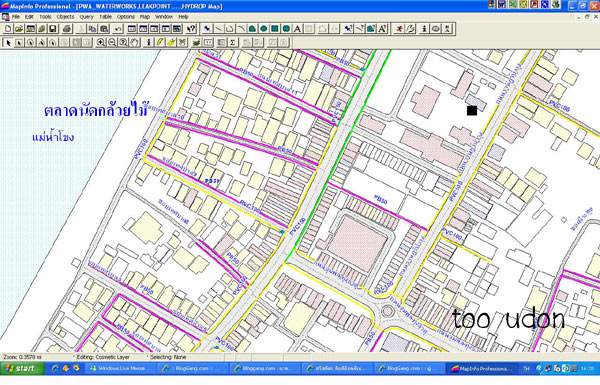Click the Print icon in toolbar
Image resolution: width=600 pixels, height=385 pixels.
(x=67, y=29)
